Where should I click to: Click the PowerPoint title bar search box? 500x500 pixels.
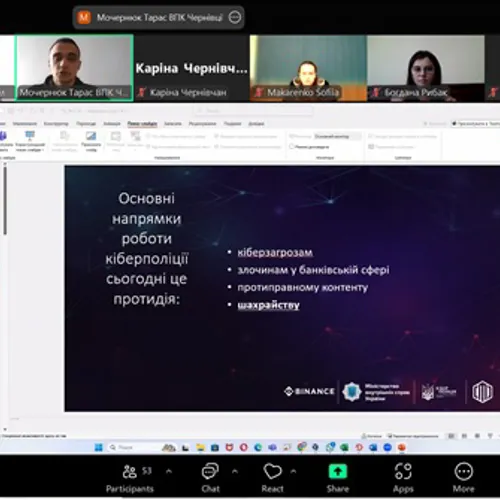[x=253, y=110]
